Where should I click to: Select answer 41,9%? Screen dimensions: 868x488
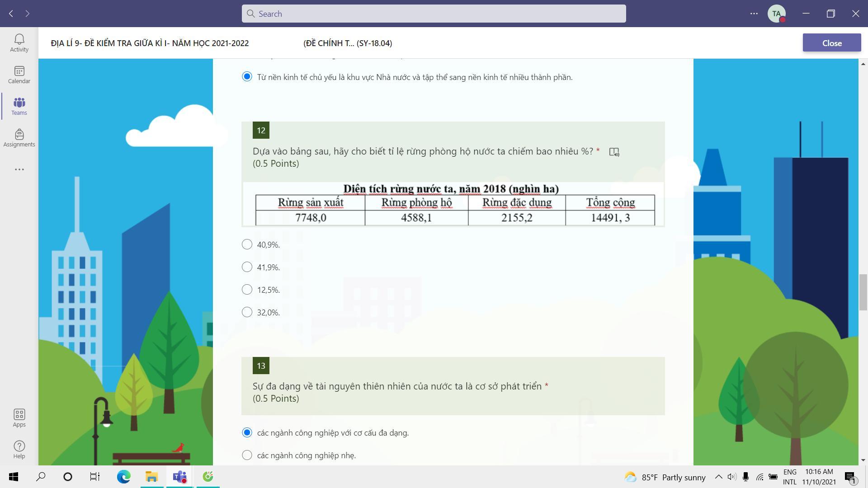tap(247, 267)
